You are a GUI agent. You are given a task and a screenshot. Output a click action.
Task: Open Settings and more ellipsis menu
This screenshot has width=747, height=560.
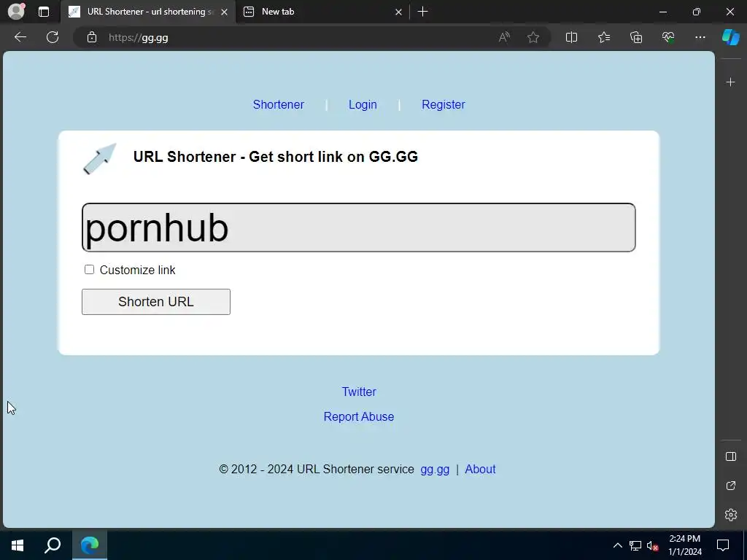[x=700, y=37]
